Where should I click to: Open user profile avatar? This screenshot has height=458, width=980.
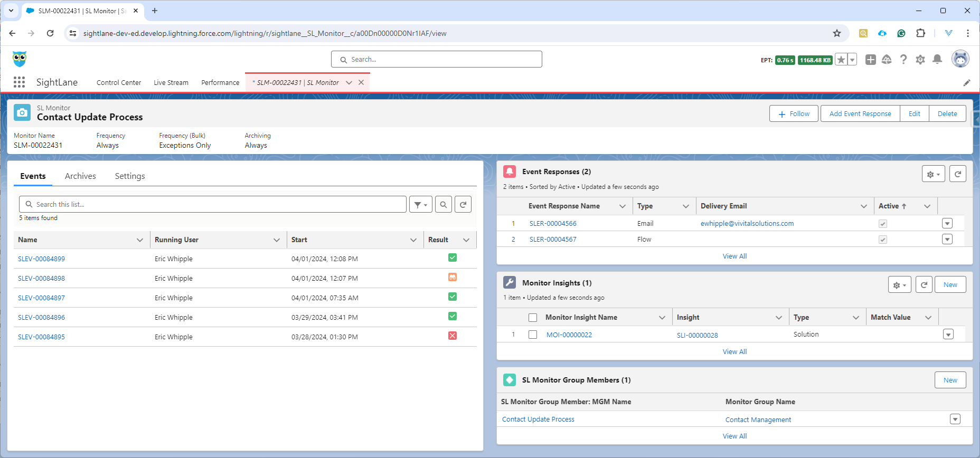coord(960,59)
